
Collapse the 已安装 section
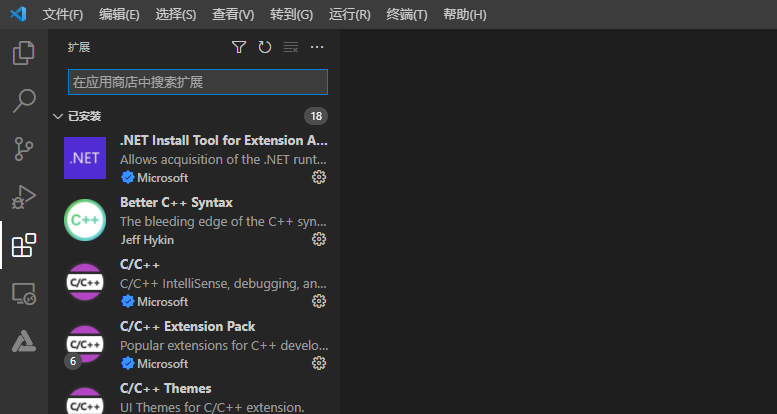[x=57, y=116]
